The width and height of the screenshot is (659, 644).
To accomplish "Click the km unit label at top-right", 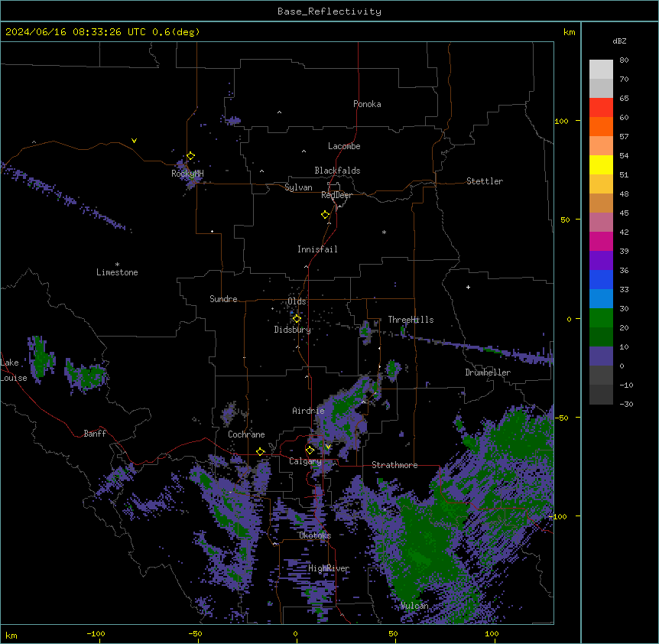I will [569, 32].
